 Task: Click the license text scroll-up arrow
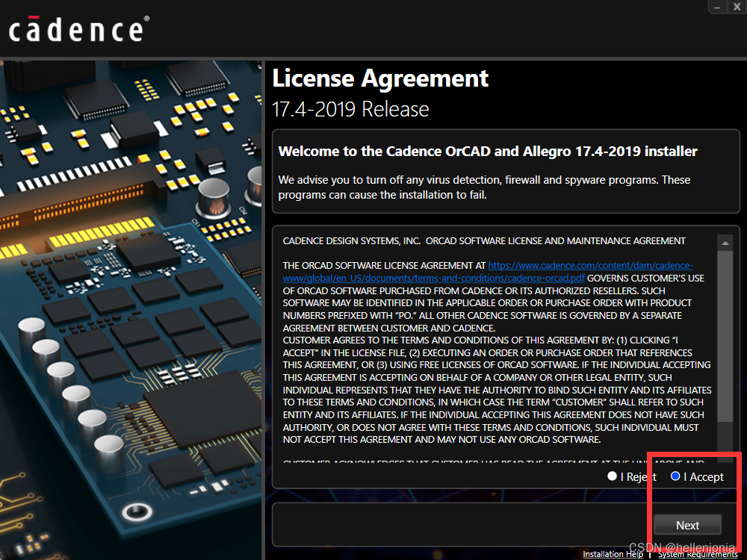click(x=725, y=243)
